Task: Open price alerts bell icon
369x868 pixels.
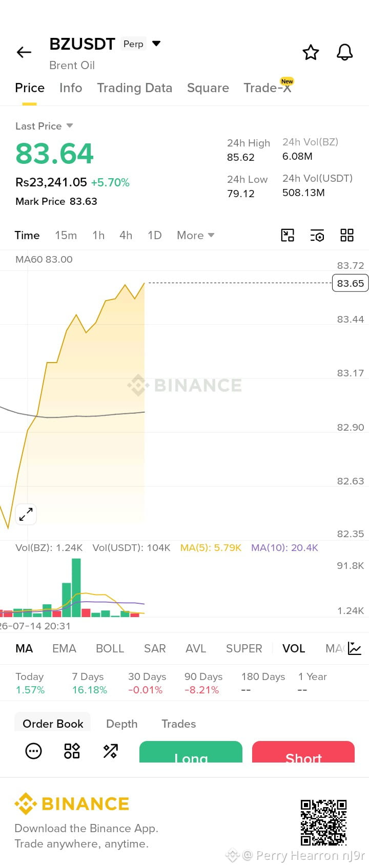Action: (344, 52)
